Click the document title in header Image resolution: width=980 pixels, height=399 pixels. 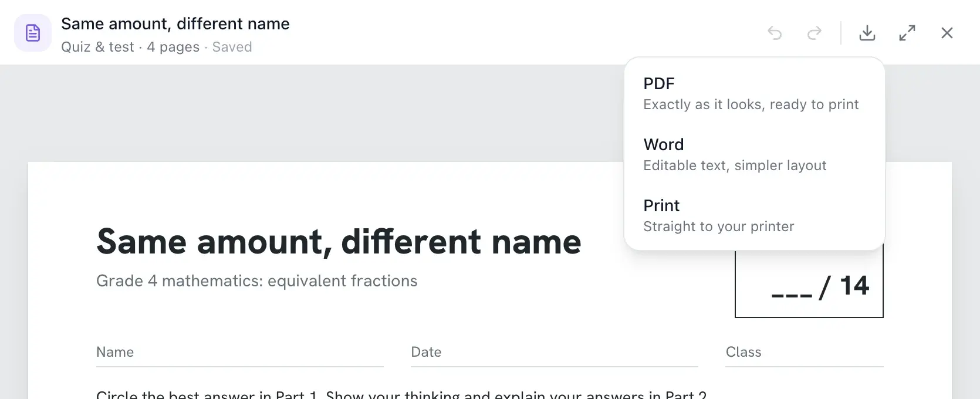[175, 23]
